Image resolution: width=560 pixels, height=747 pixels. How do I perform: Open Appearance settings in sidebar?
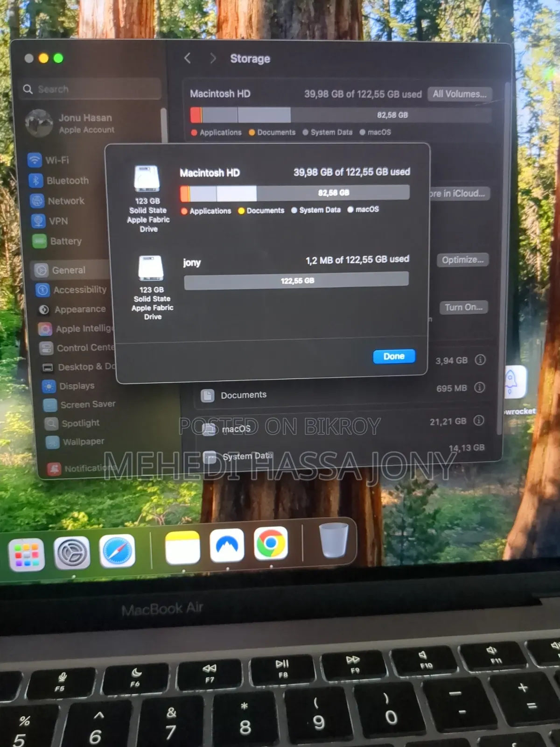tap(73, 310)
